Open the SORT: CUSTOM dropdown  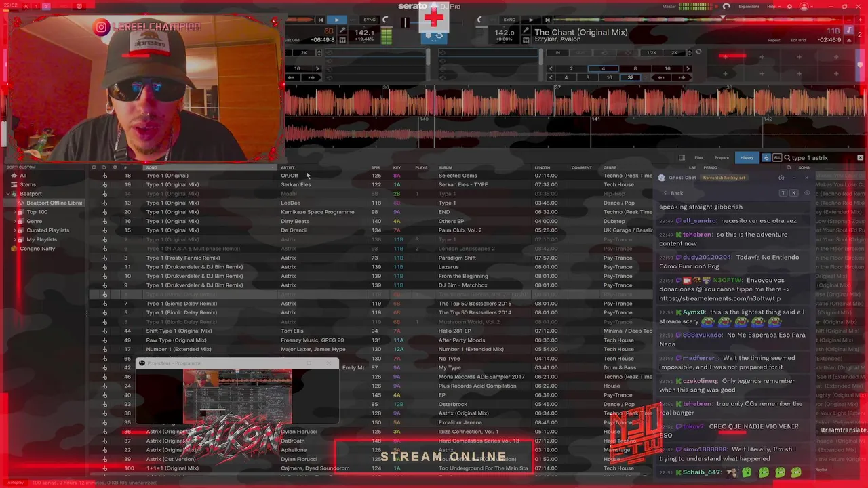point(21,167)
